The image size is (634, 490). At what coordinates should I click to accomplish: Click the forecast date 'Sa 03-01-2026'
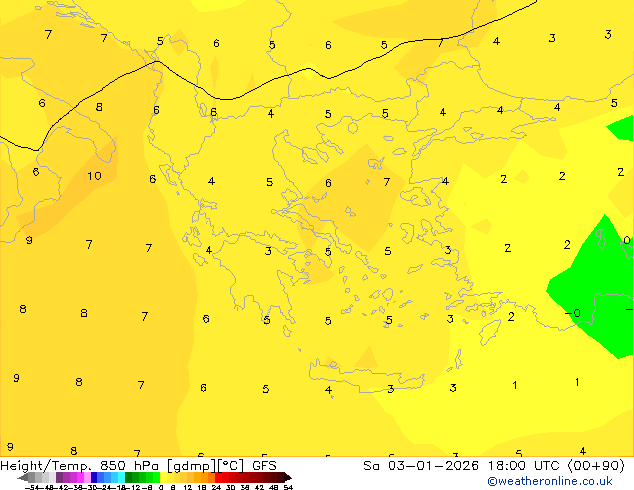pos(421,465)
